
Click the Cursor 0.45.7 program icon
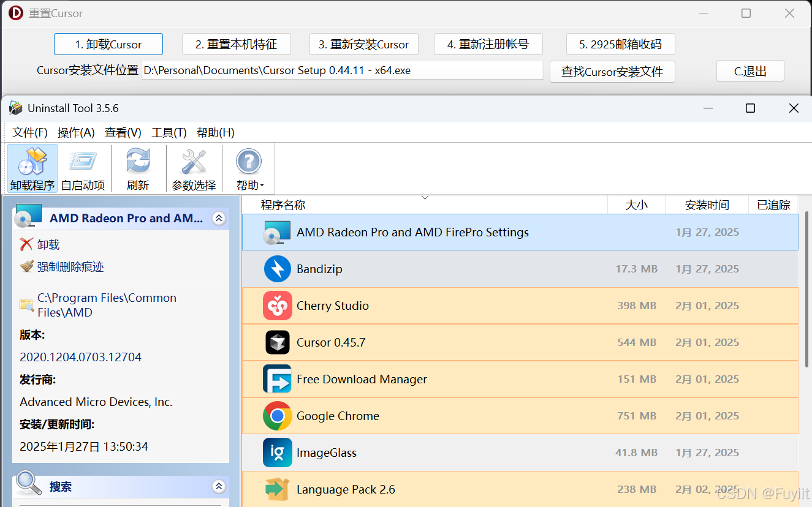[x=277, y=342]
